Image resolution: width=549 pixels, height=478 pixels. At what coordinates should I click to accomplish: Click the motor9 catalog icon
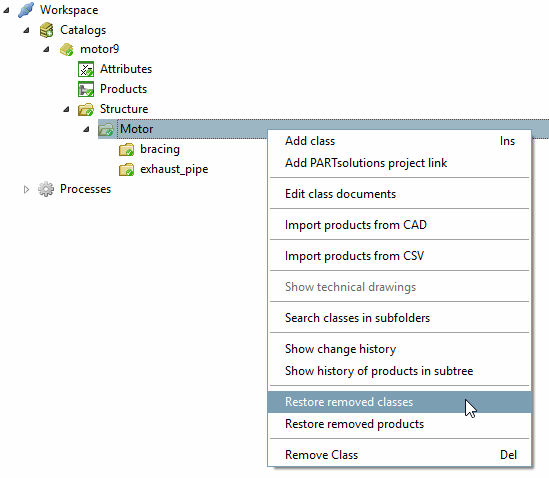click(66, 49)
